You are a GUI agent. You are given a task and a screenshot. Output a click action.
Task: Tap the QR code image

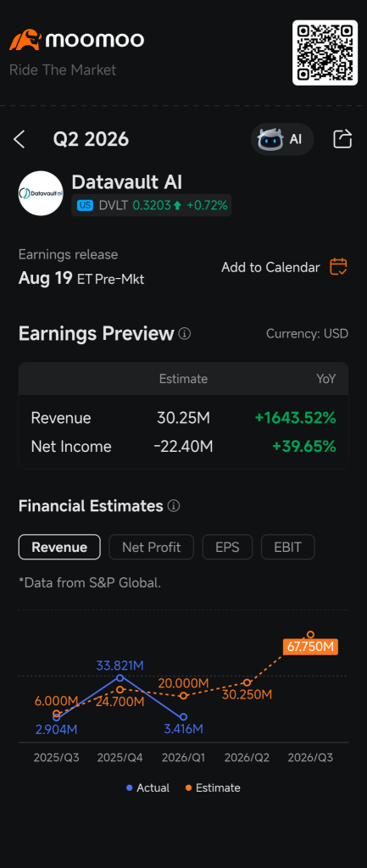[325, 53]
